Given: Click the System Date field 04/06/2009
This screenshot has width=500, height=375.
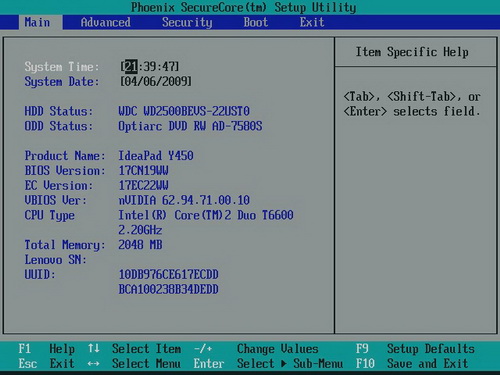Looking at the screenshot, I should [156, 81].
